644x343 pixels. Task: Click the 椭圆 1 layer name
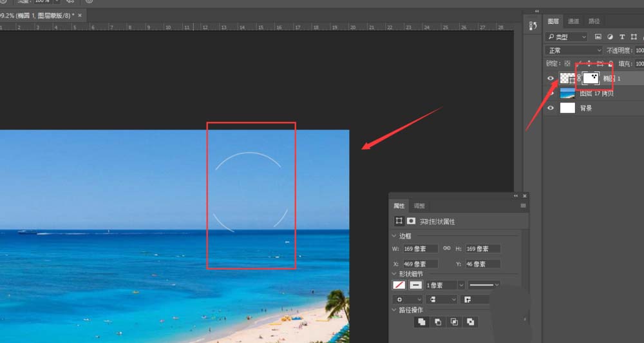tap(612, 78)
